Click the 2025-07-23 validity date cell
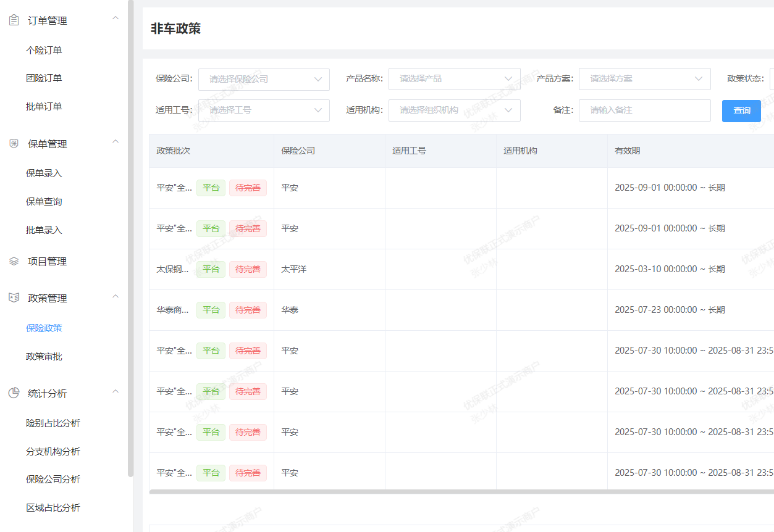This screenshot has width=774, height=532. click(x=670, y=310)
